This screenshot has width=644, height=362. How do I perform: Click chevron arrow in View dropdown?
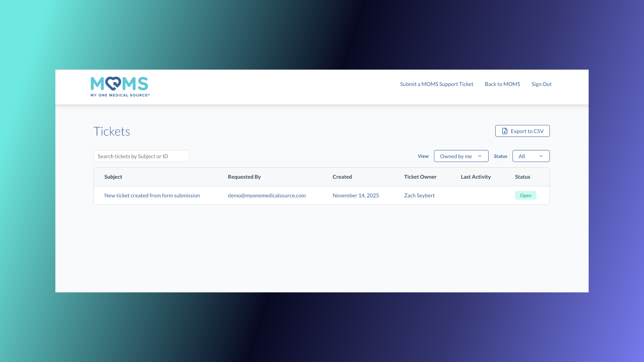(480, 156)
